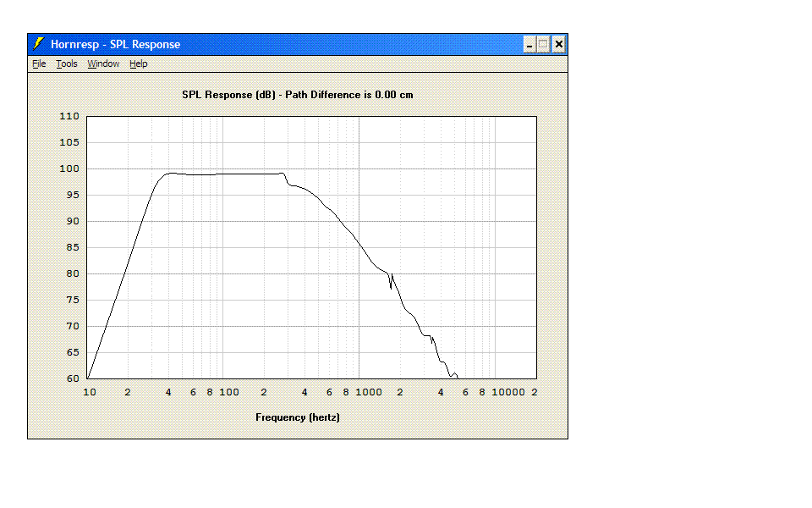Click the 10 Hz x-axis label

click(90, 392)
